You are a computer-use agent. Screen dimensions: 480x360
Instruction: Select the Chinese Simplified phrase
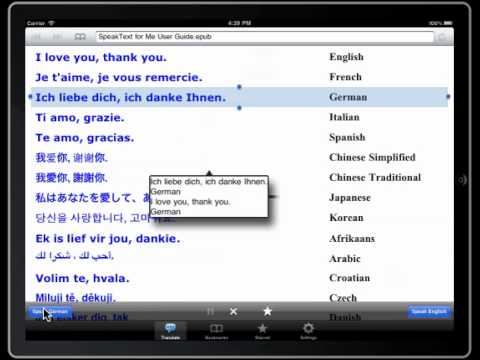coord(72,158)
